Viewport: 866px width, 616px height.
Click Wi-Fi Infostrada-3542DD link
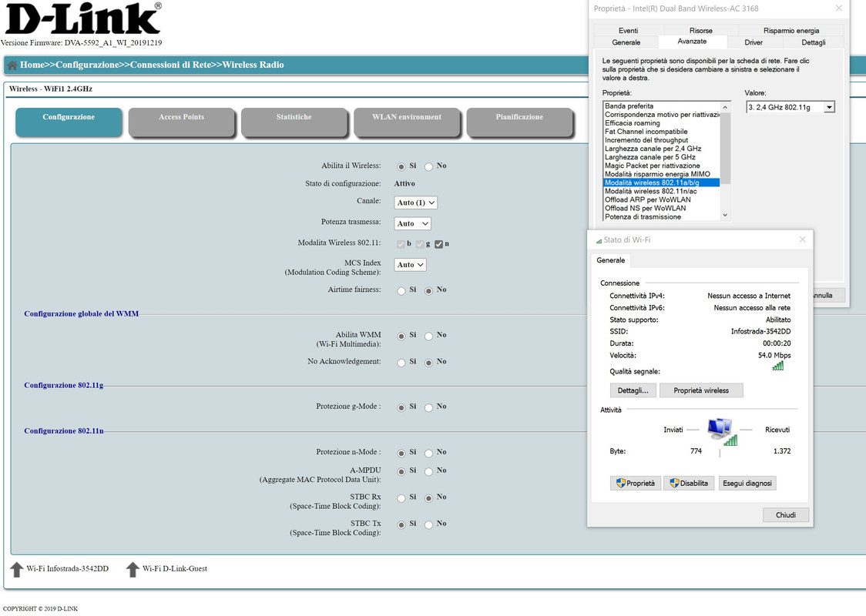[x=67, y=568]
